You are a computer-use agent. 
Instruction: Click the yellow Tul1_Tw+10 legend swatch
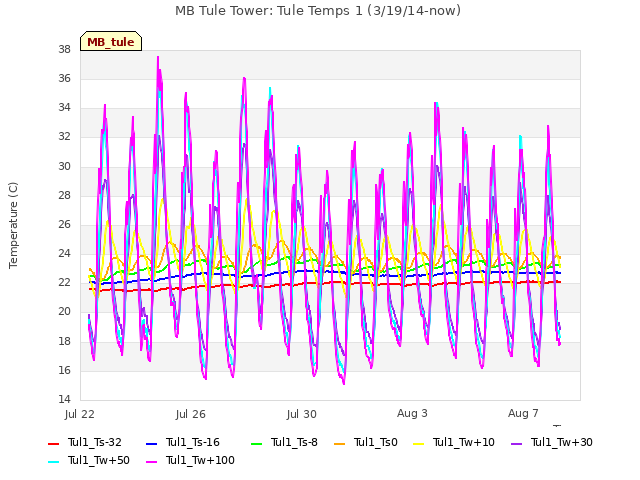point(418,443)
